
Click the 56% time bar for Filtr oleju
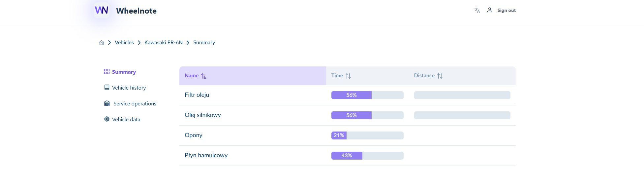tap(367, 95)
